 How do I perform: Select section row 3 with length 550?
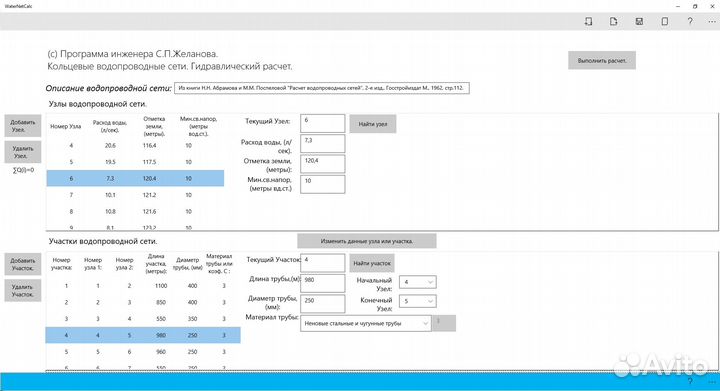[x=143, y=319]
